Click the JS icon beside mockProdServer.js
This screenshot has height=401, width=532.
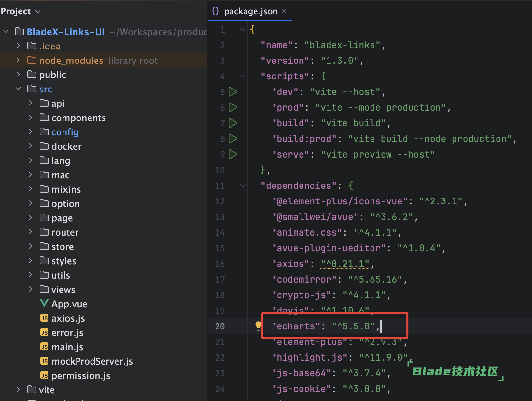pos(44,361)
